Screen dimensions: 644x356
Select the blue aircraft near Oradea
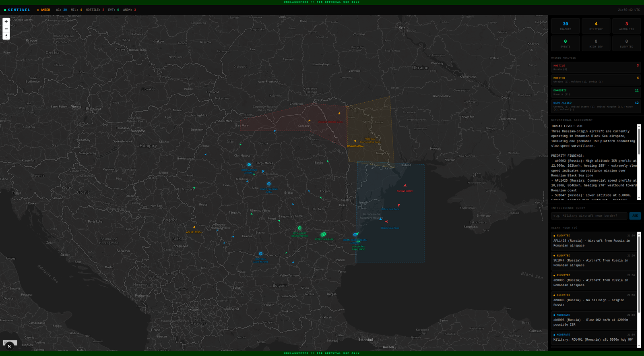[205, 154]
